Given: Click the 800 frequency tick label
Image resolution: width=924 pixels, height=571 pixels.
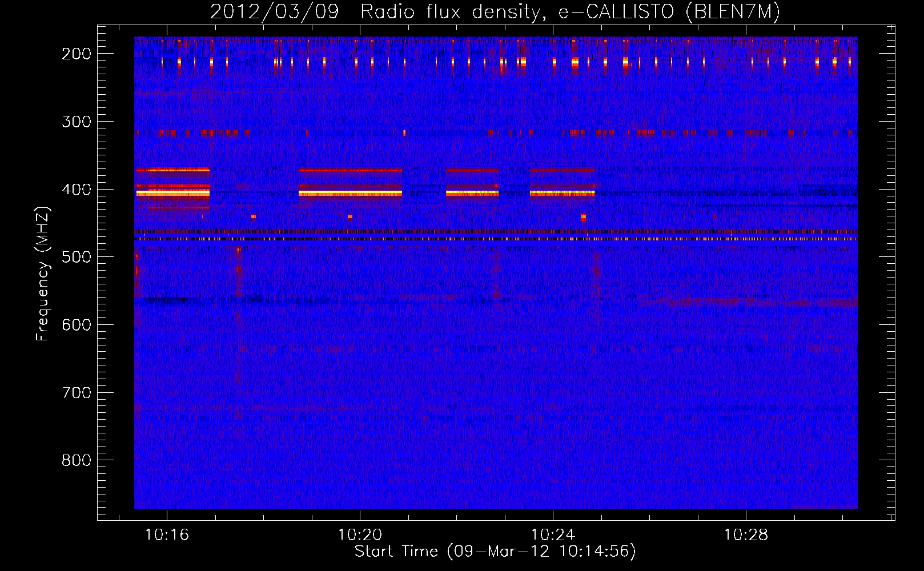Looking at the screenshot, I should click(77, 460).
